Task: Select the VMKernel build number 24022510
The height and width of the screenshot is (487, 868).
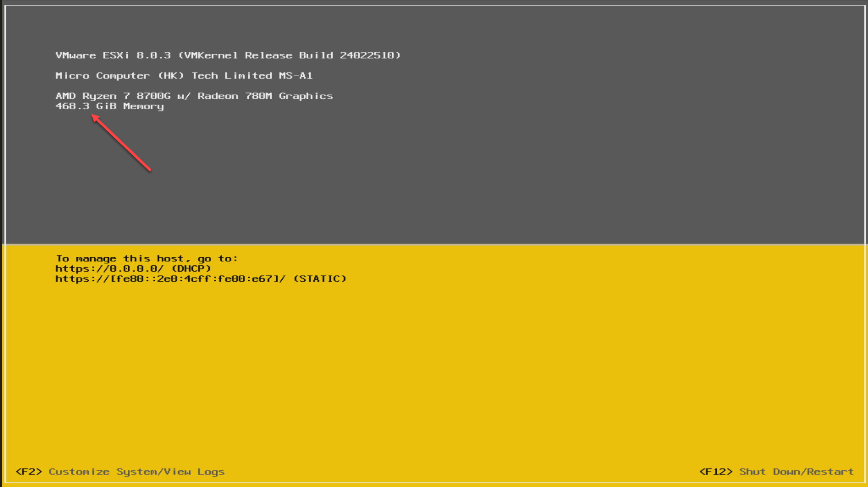Action: point(369,55)
